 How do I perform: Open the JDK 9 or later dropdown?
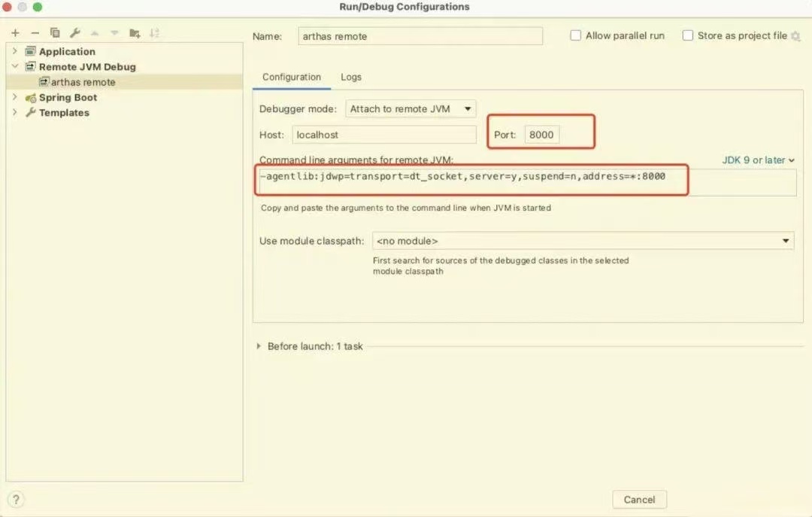[x=758, y=160]
